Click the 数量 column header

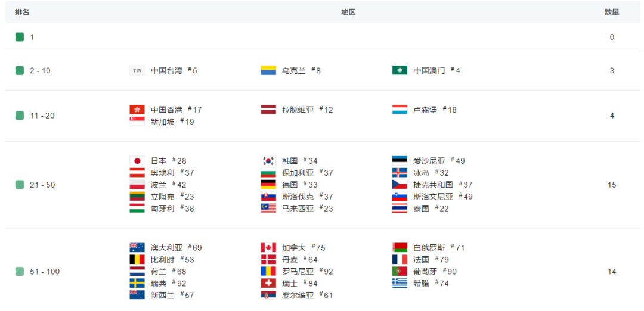pyautogui.click(x=612, y=12)
